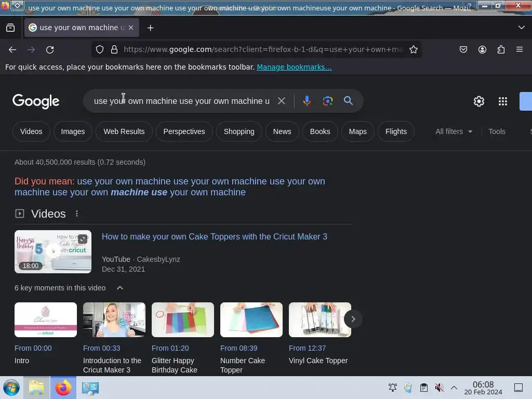Open the Save to Pocket icon

click(463, 49)
